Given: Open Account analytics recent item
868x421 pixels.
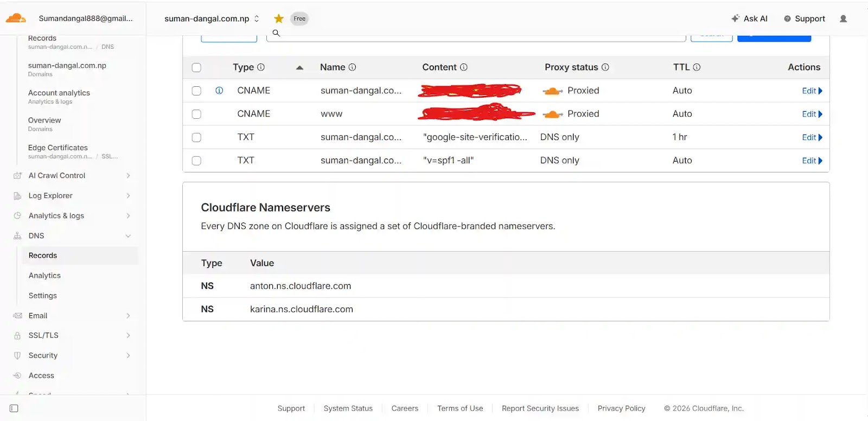Looking at the screenshot, I should tap(59, 97).
